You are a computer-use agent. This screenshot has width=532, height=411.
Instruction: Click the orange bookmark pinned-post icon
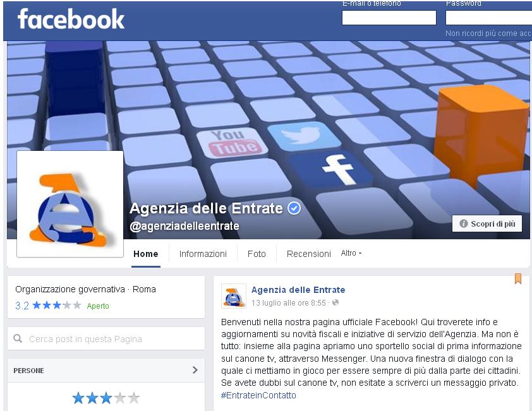pos(517,279)
